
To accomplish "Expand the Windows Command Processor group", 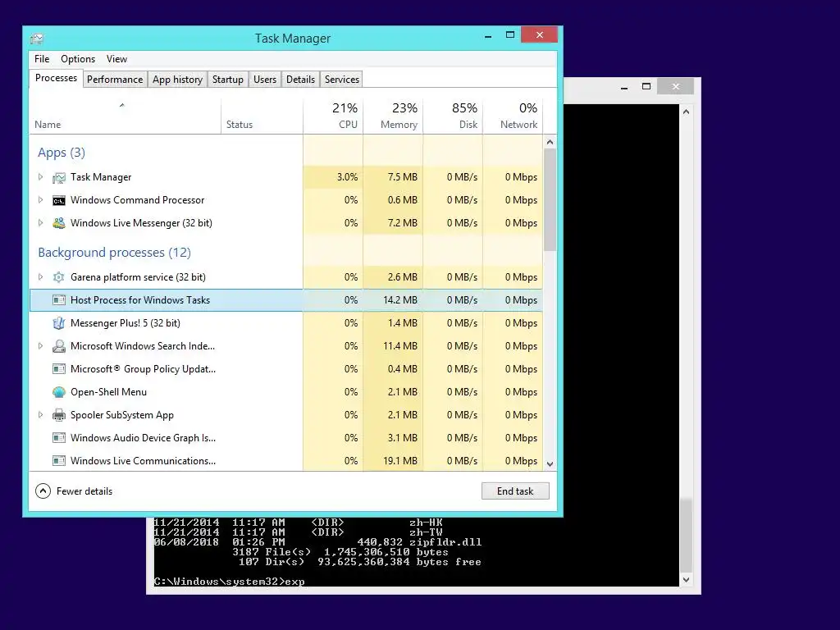I will point(40,200).
